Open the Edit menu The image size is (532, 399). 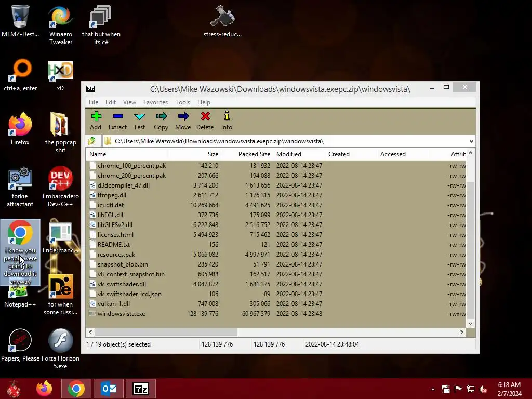pyautogui.click(x=111, y=102)
